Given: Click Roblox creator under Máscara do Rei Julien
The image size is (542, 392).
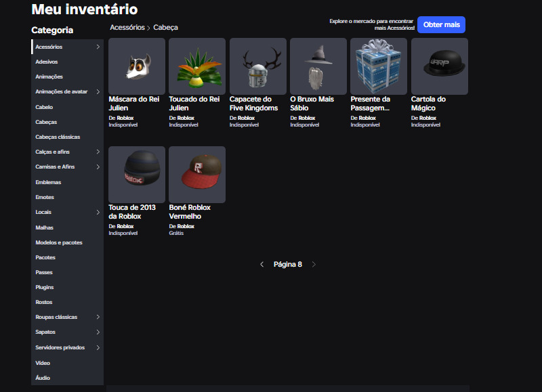Looking at the screenshot, I should (x=125, y=118).
